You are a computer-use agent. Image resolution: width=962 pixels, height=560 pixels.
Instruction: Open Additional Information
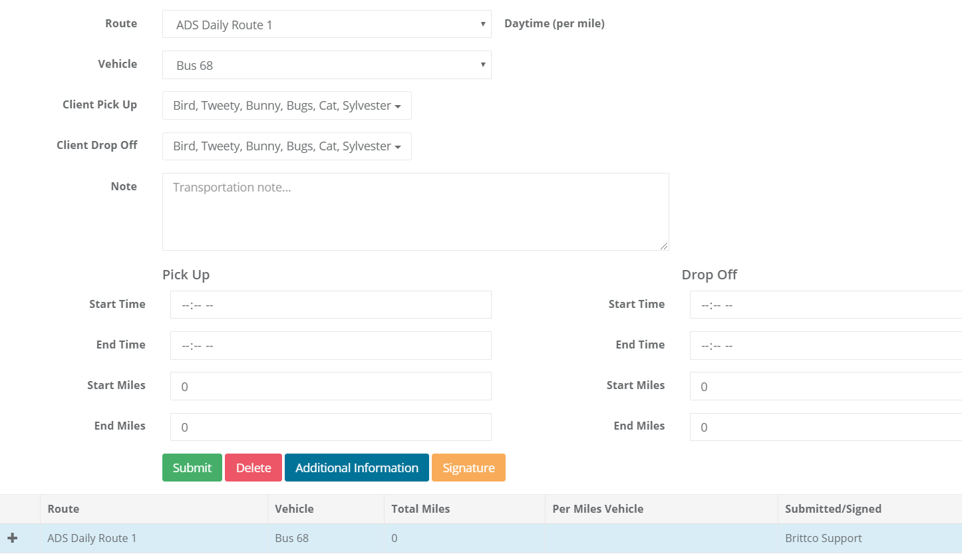click(x=357, y=468)
